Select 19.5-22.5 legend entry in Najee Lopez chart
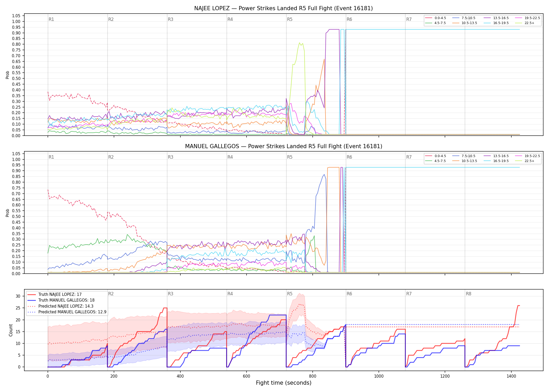This screenshot has width=549, height=392. [528, 18]
